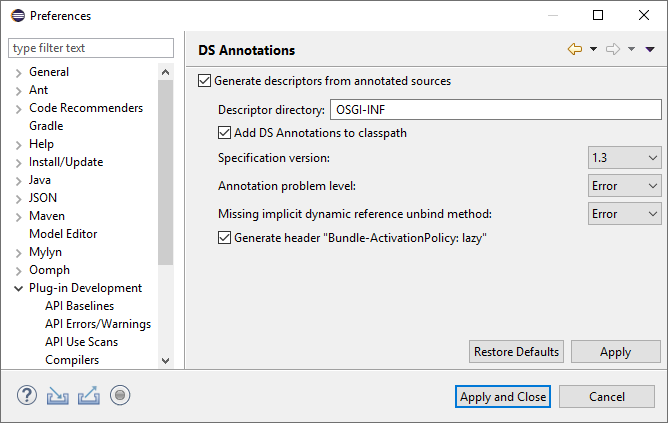The width and height of the screenshot is (668, 423).
Task: Select the Model Editor preference page
Action: coord(63,234)
